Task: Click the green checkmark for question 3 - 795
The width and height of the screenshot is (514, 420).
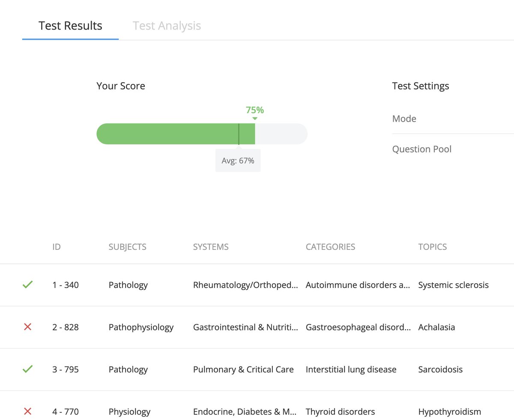Action: tap(27, 369)
